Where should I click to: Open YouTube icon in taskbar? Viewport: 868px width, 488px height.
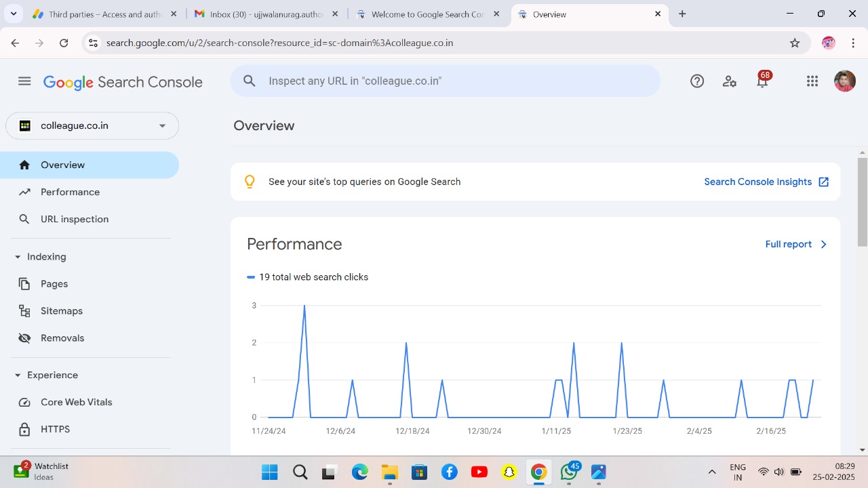[479, 472]
